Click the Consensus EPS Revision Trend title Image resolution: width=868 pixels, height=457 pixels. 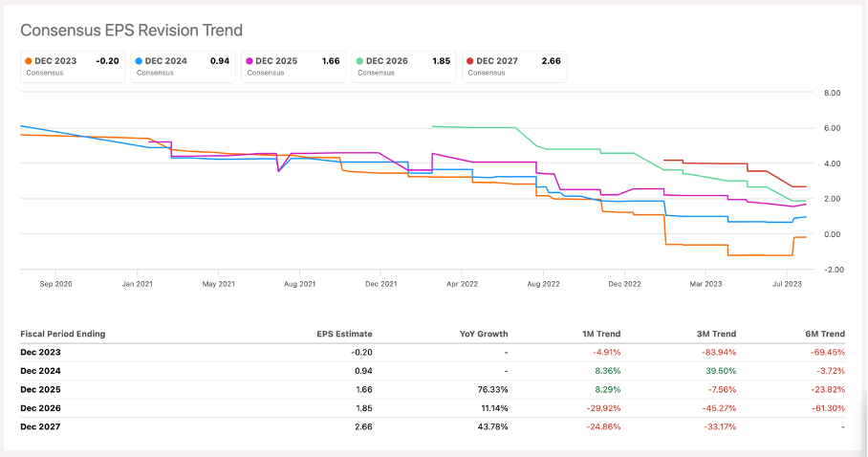pos(131,32)
